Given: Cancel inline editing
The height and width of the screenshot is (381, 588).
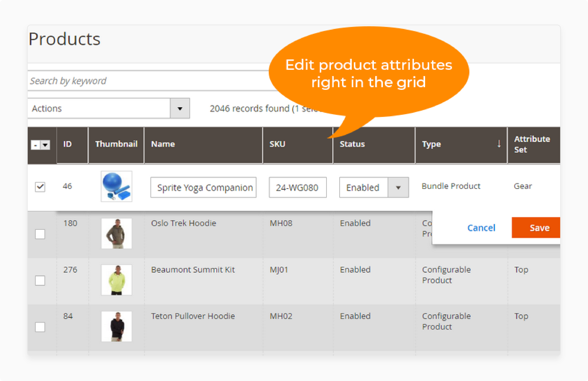Looking at the screenshot, I should (x=481, y=228).
